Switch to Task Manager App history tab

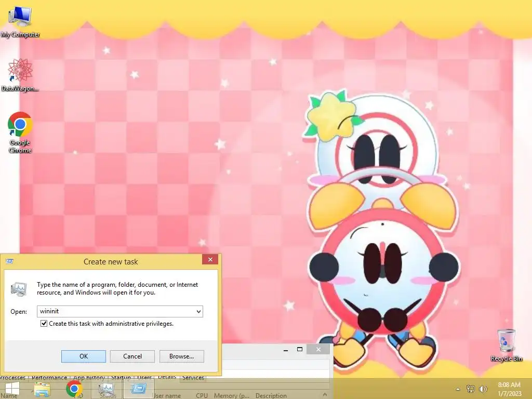point(89,378)
